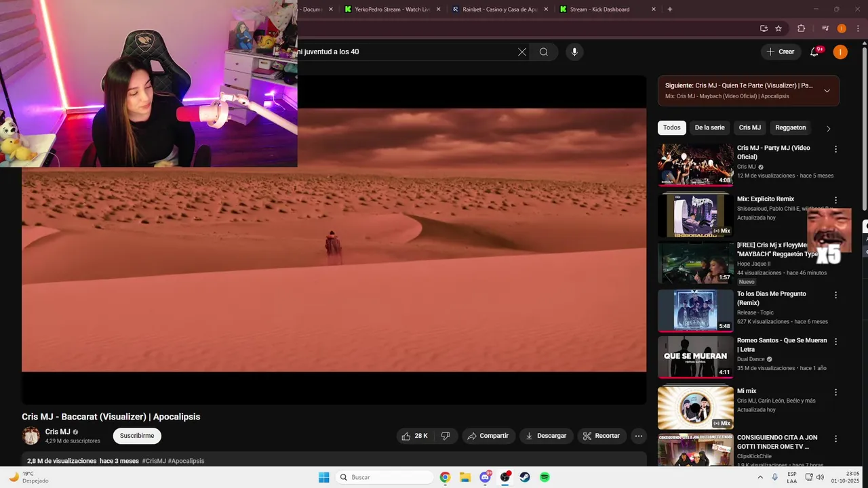868x488 pixels.
Task: Click the Crear button
Action: tap(781, 52)
